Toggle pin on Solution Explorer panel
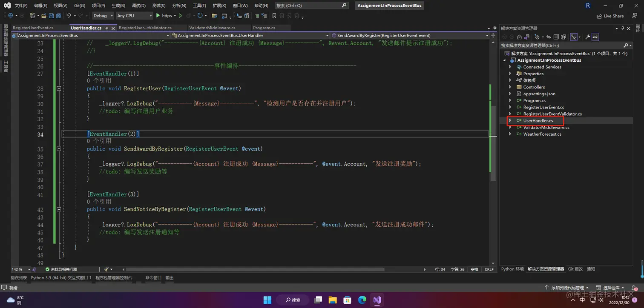Viewport: 644px width, 308px height. coord(623,29)
